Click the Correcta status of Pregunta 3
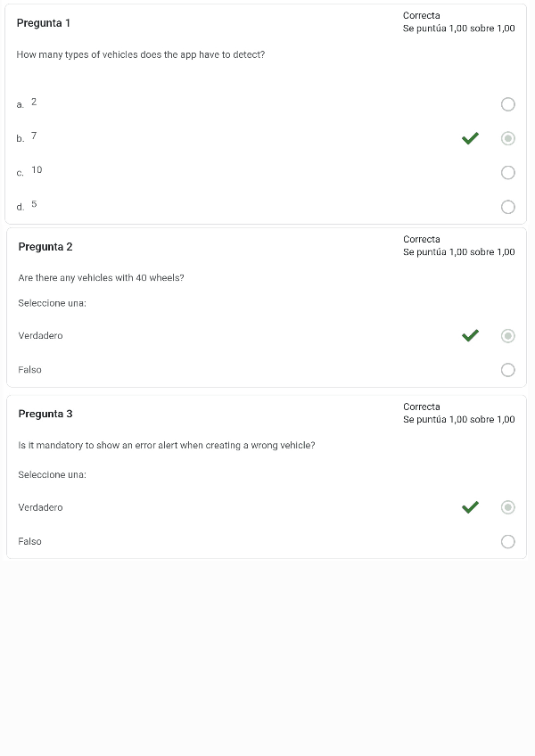Screen dimensions: 535x756 [421, 407]
